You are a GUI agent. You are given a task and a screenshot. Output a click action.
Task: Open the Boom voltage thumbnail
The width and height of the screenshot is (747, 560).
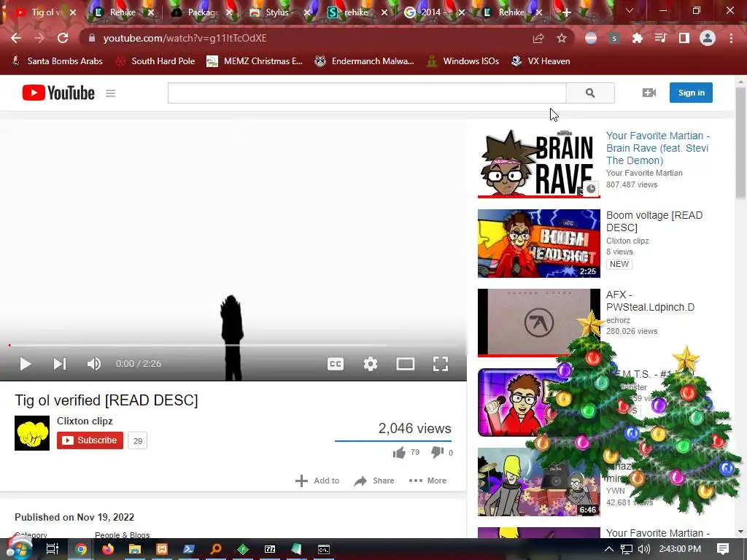pos(539,244)
